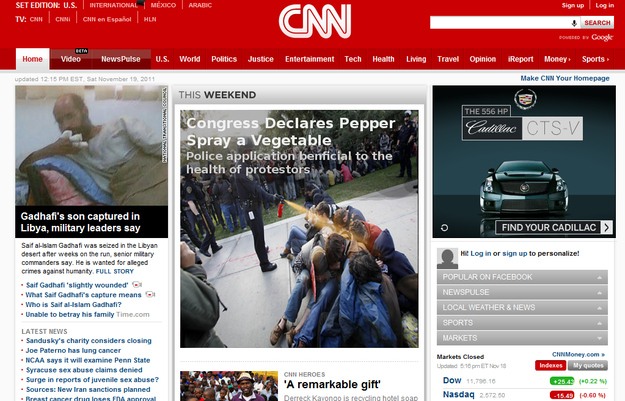Open Make CNN Your Homepage link
The image size is (625, 401).
pos(565,78)
